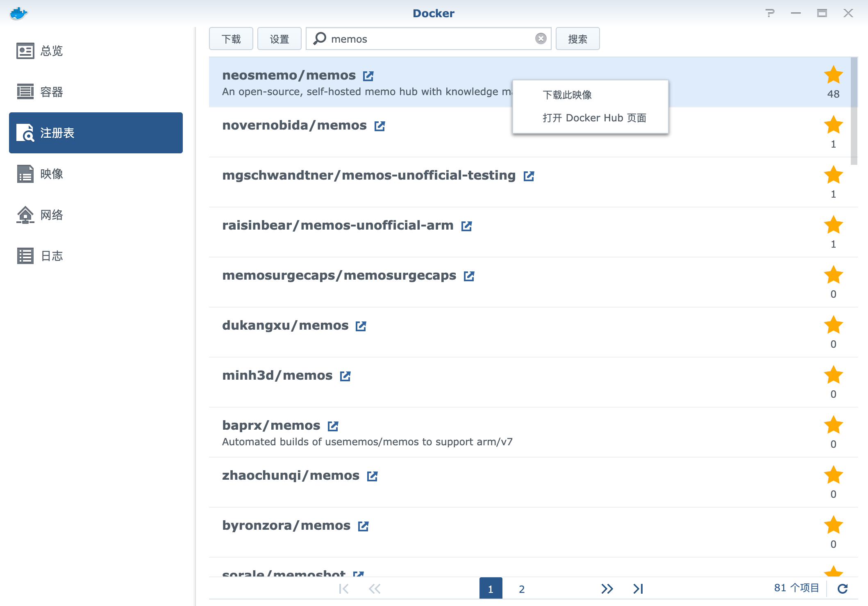Viewport: 868px width, 606px height.
Task: Click the neosmemo/memos image title
Action: [289, 75]
